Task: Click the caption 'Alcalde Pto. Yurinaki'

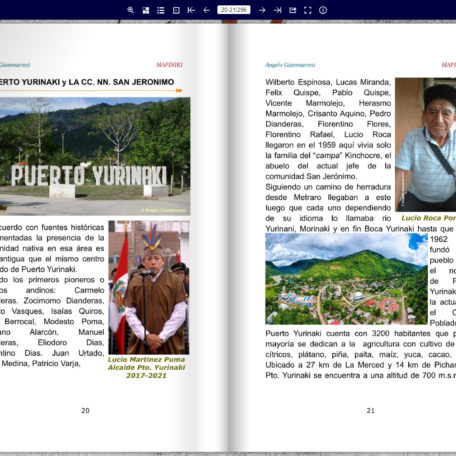Action: (x=146, y=367)
